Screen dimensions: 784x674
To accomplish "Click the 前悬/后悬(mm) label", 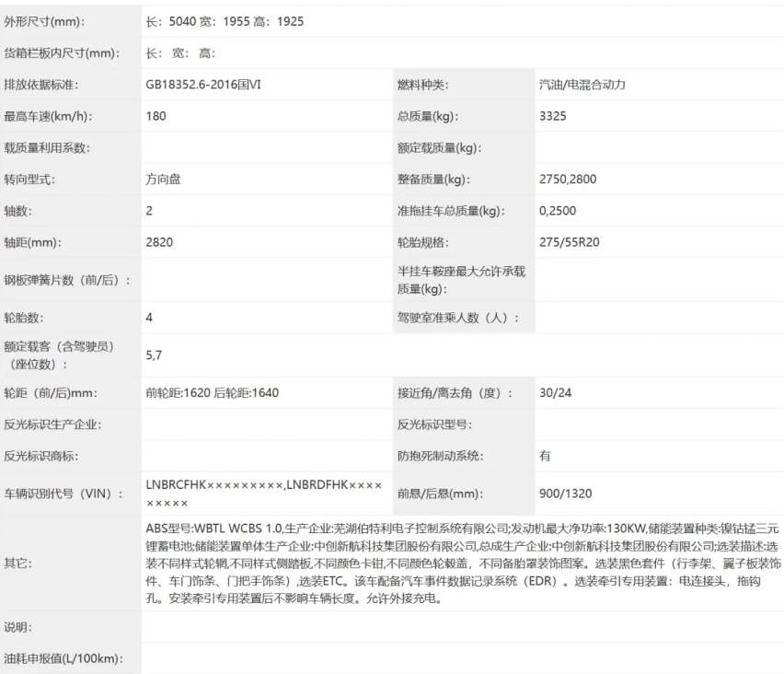I will click(441, 494).
